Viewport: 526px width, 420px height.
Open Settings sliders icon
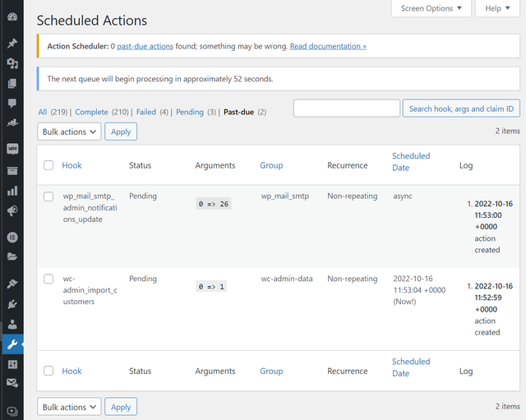(12, 364)
